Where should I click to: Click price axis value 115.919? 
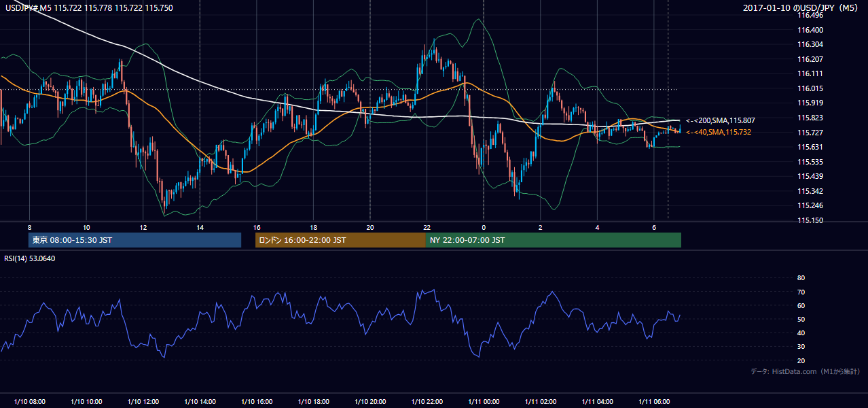tap(810, 103)
